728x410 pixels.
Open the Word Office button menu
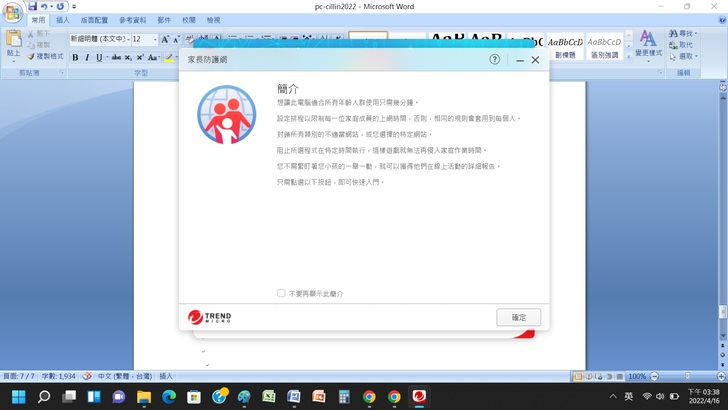click(13, 13)
